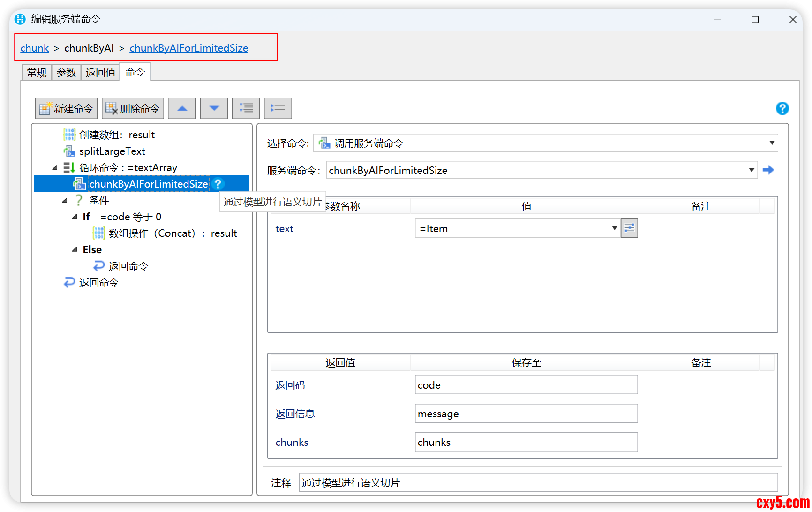Click the outdent command toolbar icon
The image size is (812, 512).
click(278, 108)
